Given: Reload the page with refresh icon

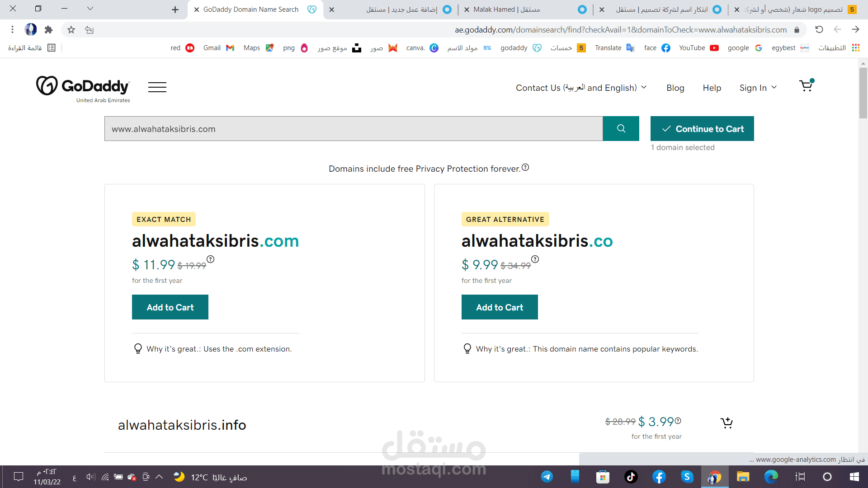Looking at the screenshot, I should [x=819, y=30].
